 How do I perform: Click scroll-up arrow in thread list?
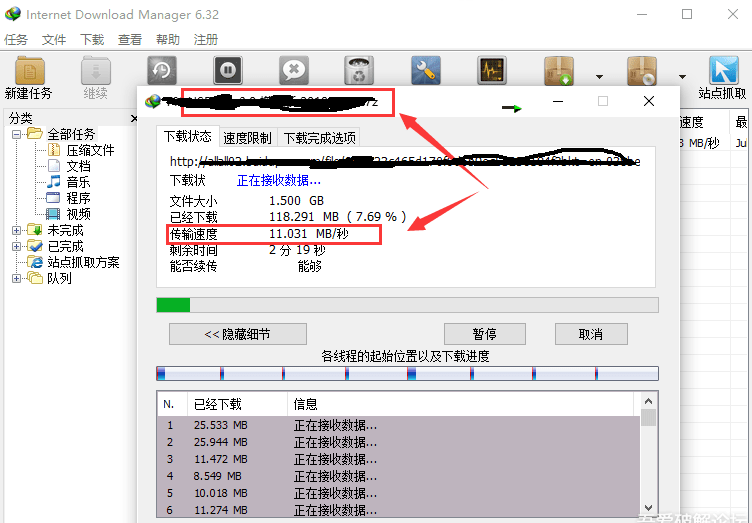648,401
